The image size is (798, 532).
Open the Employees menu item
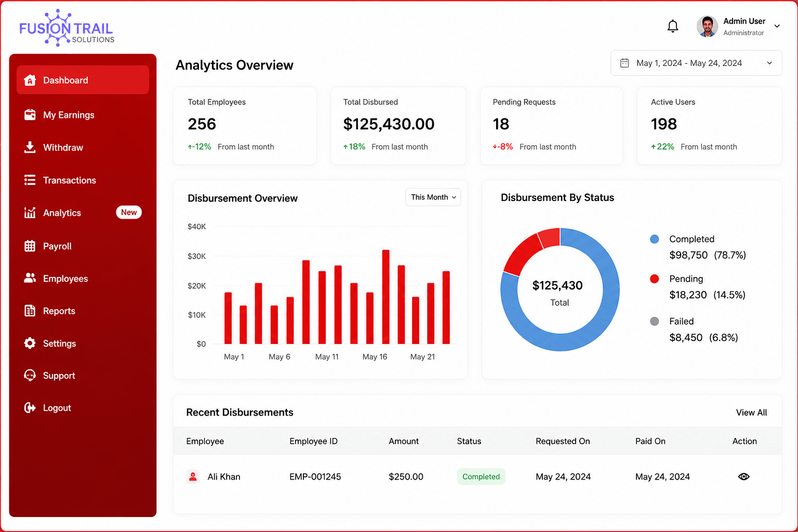click(x=83, y=278)
